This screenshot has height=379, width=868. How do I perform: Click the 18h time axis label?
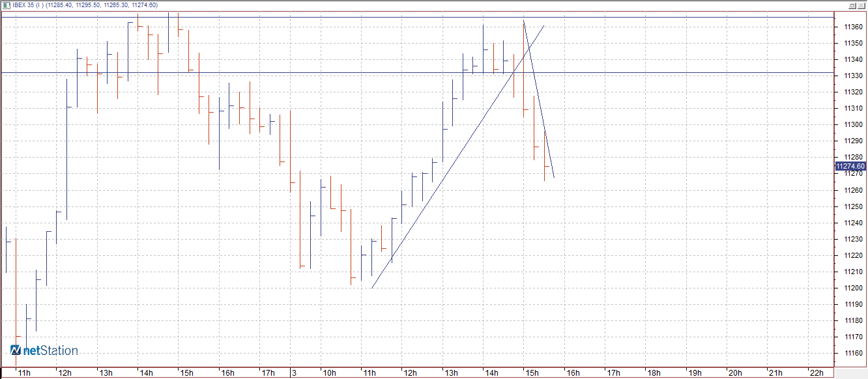click(654, 373)
